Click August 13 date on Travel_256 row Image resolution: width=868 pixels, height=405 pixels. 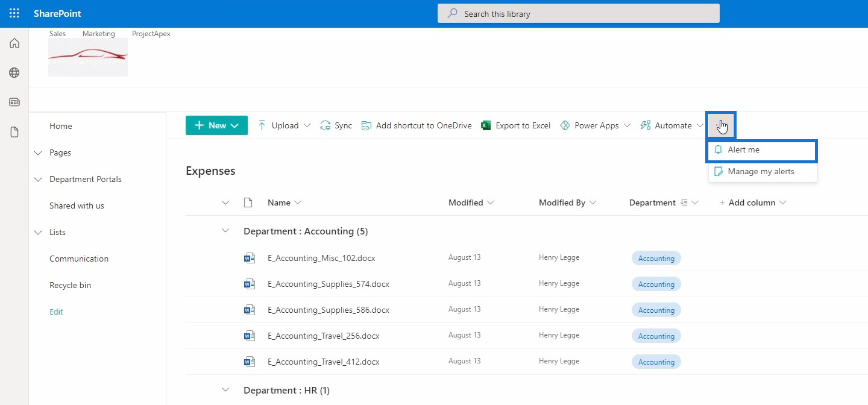click(464, 335)
